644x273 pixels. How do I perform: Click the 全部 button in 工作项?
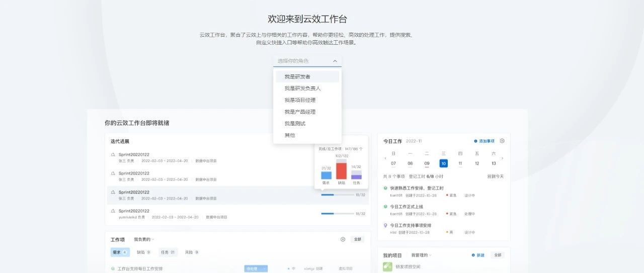(x=357, y=239)
